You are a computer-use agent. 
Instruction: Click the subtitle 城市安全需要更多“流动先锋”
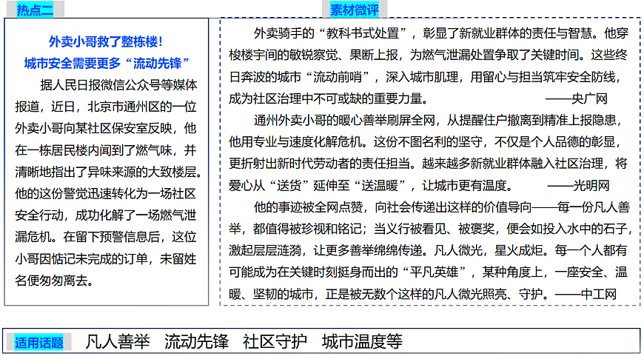point(107,62)
